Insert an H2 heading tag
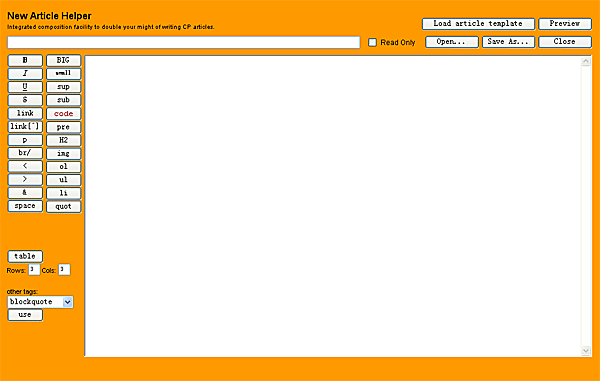Screen dimensions: 600x381 point(64,140)
